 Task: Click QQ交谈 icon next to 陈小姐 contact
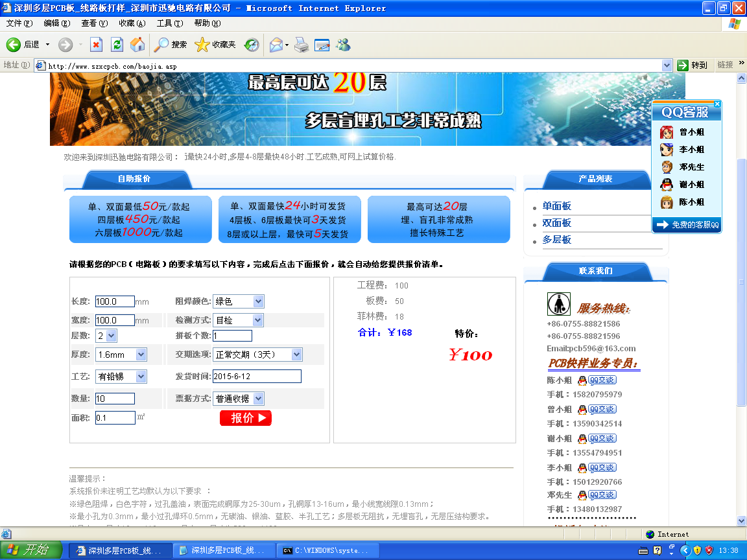597,380
